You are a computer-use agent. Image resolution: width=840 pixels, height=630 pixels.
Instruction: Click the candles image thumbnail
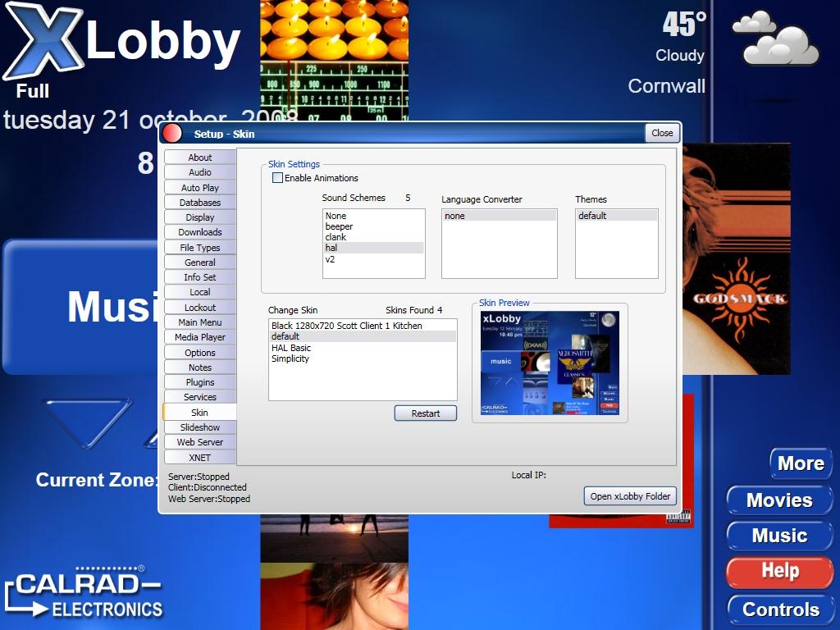pos(335,30)
